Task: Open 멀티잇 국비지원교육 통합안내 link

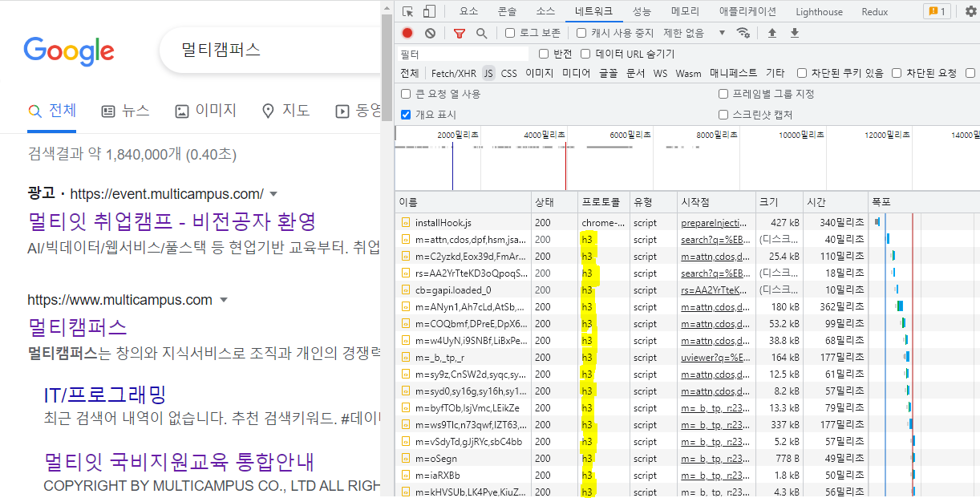Action: pos(179,462)
